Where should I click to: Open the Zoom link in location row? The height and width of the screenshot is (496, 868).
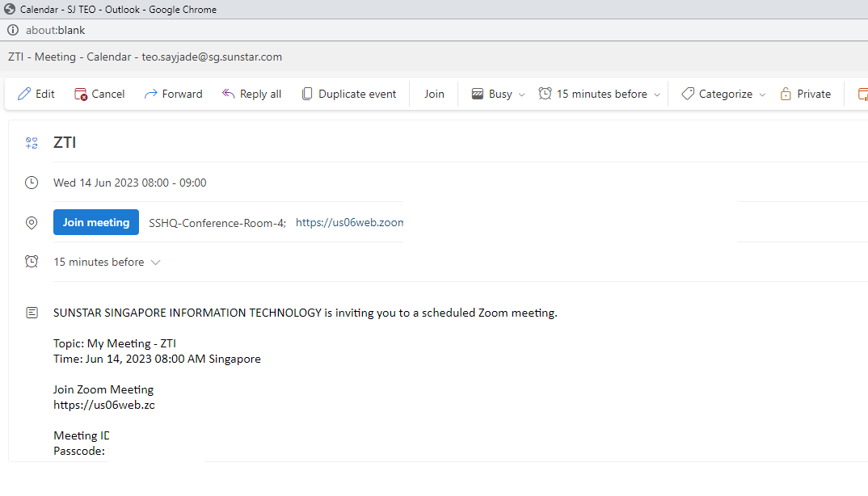tap(349, 223)
